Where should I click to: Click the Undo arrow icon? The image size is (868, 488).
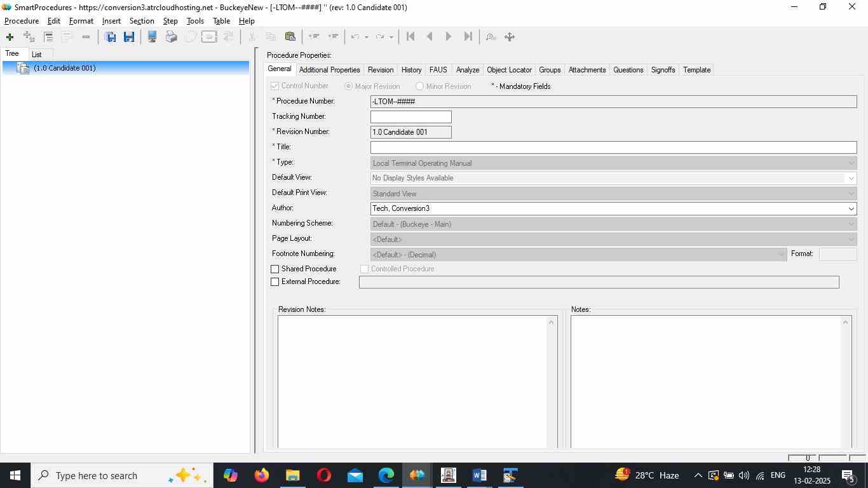tap(356, 37)
